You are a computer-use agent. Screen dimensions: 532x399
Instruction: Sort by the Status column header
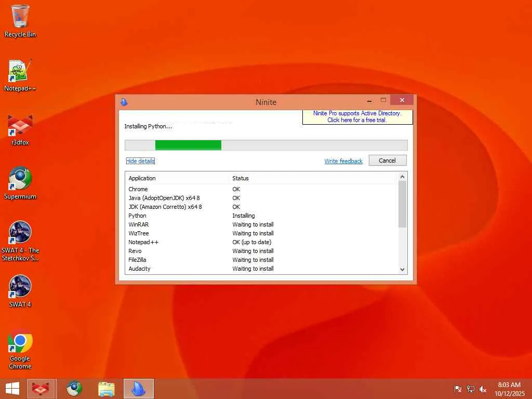pos(313,178)
